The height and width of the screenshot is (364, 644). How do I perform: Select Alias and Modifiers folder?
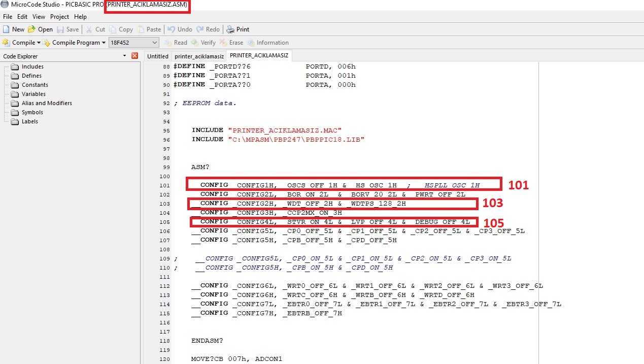47,103
